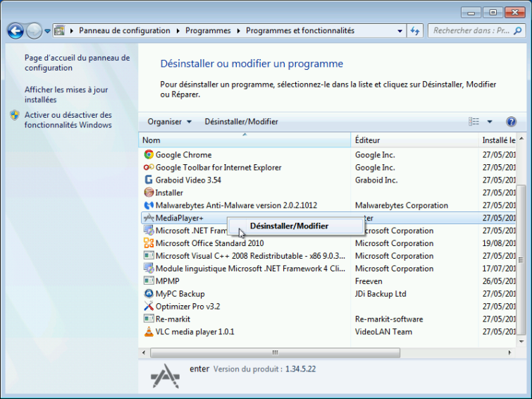Click the view mode list icon

tap(474, 121)
